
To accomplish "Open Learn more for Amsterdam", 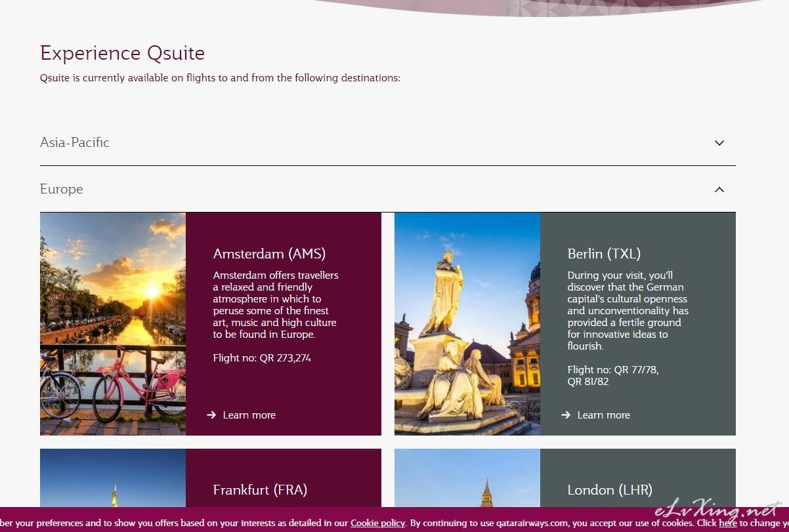I will click(x=249, y=415).
